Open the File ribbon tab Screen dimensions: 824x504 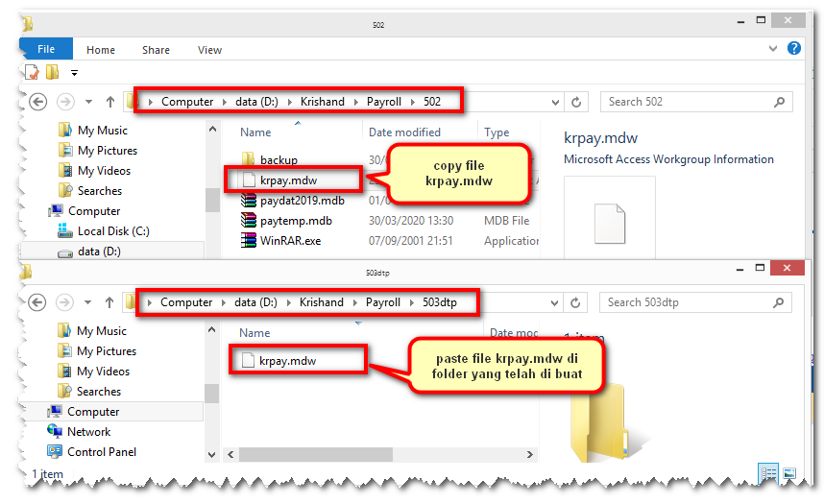(45, 50)
